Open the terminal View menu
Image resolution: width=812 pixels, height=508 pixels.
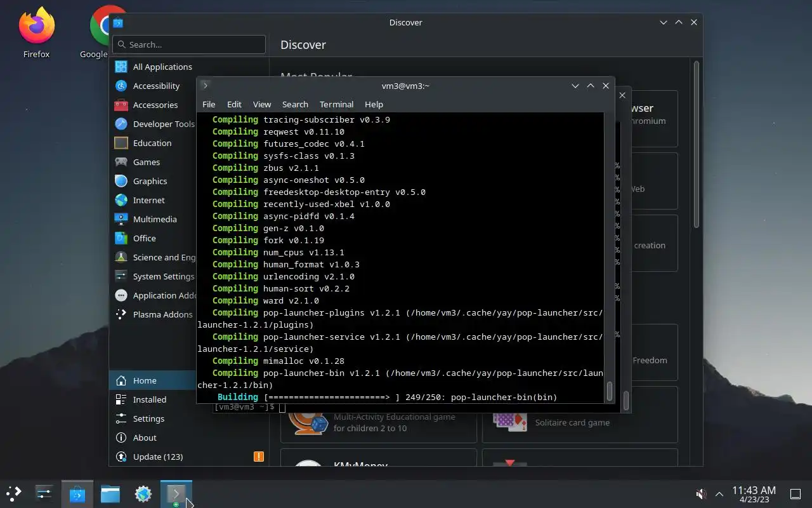pos(262,104)
